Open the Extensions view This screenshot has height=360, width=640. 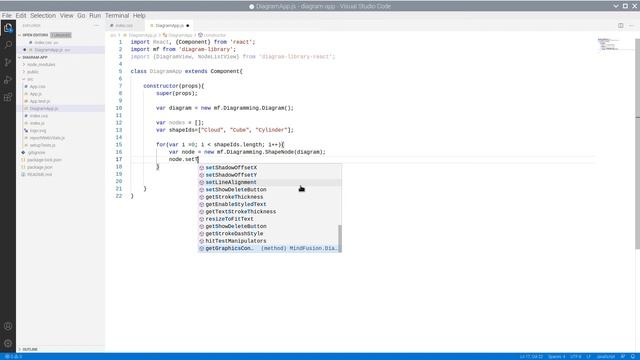[8, 97]
